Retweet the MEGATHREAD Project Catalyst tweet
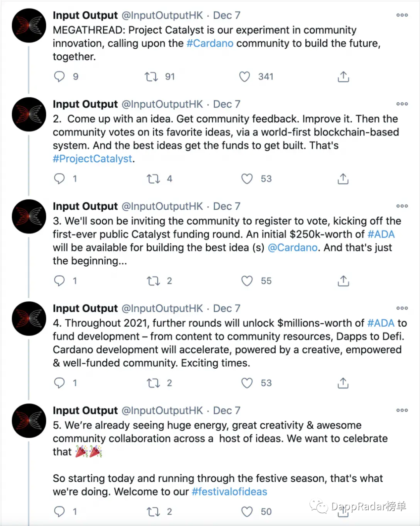 (151, 77)
